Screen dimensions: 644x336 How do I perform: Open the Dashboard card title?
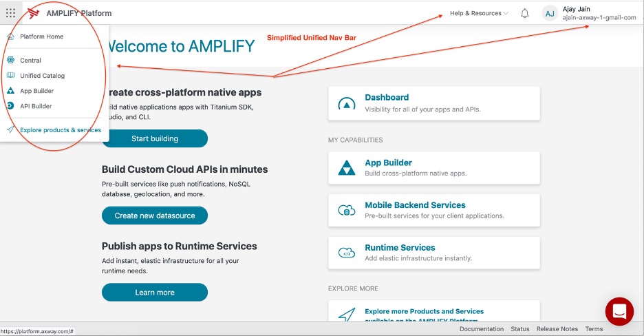(387, 97)
